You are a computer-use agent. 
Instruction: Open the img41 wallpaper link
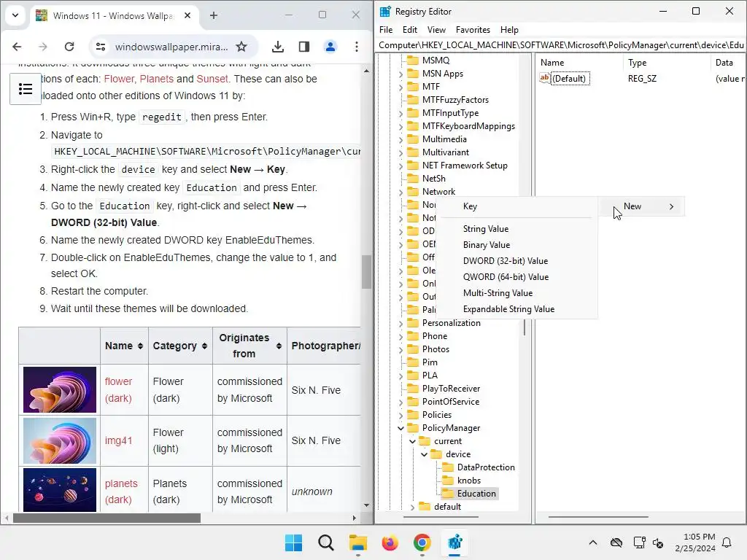click(119, 440)
